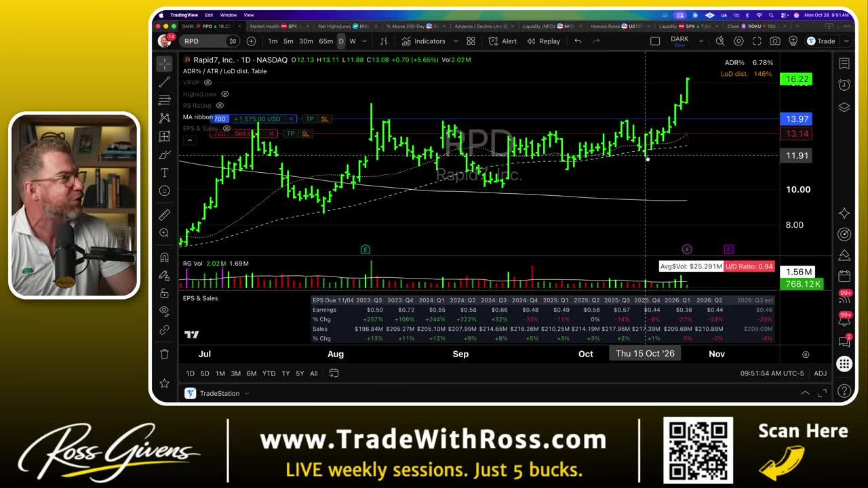
Task: Select the ruler measure tool
Action: click(x=164, y=215)
